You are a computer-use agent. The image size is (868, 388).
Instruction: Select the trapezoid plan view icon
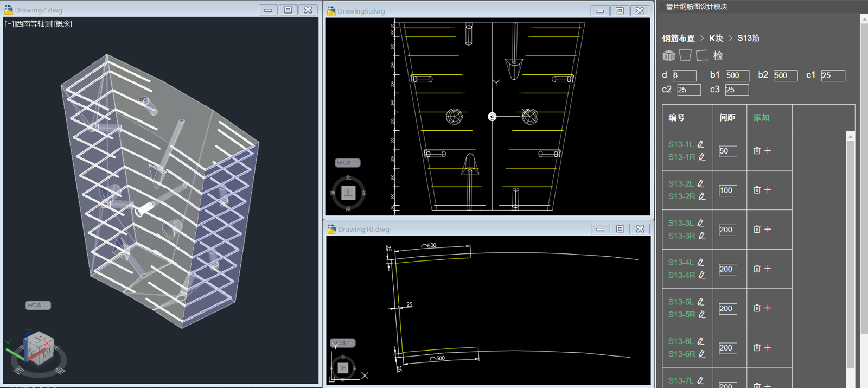(685, 55)
